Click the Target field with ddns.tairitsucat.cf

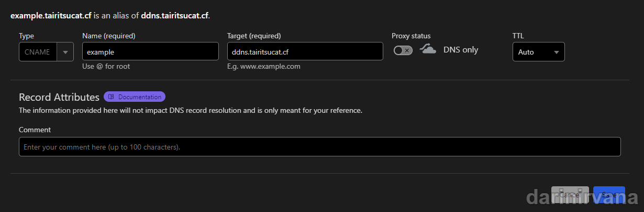[305, 51]
